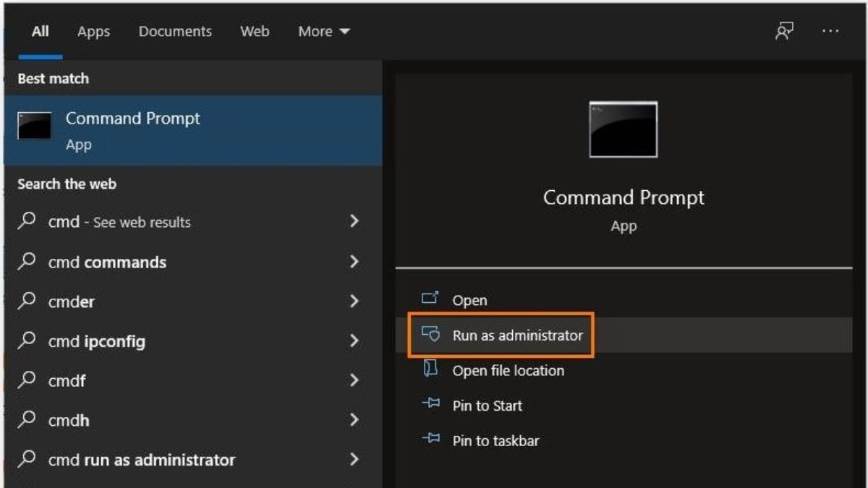Switch to the Web tab
The width and height of the screenshot is (868, 488).
coord(255,32)
